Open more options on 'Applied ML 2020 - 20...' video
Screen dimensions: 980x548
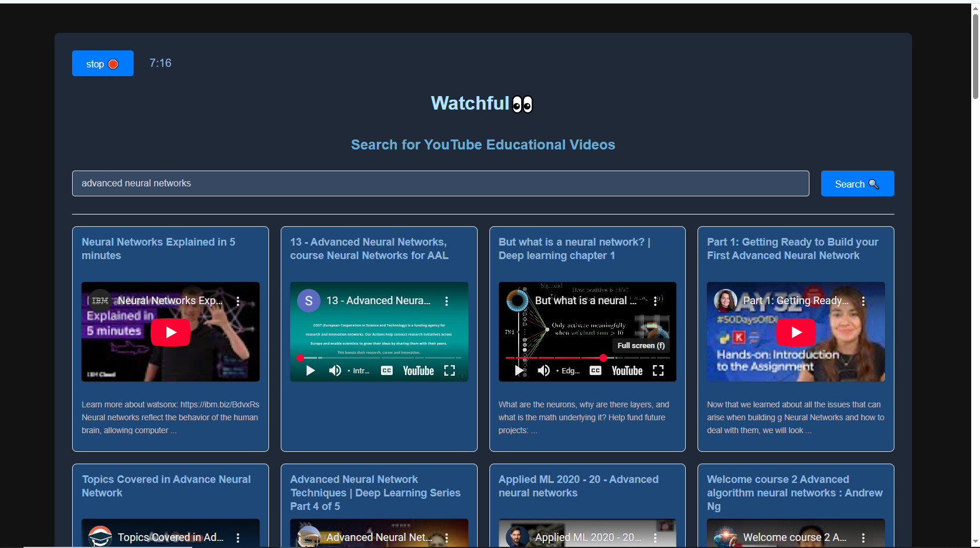[655, 537]
